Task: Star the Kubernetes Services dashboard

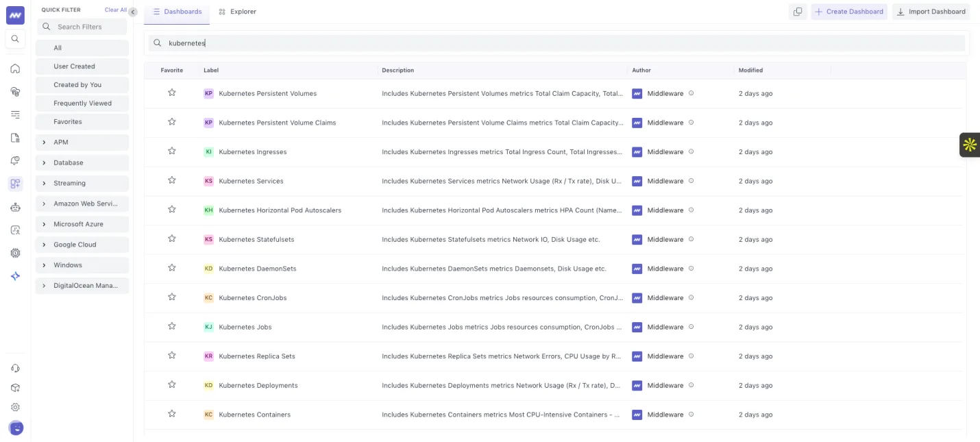Action: 172,180
